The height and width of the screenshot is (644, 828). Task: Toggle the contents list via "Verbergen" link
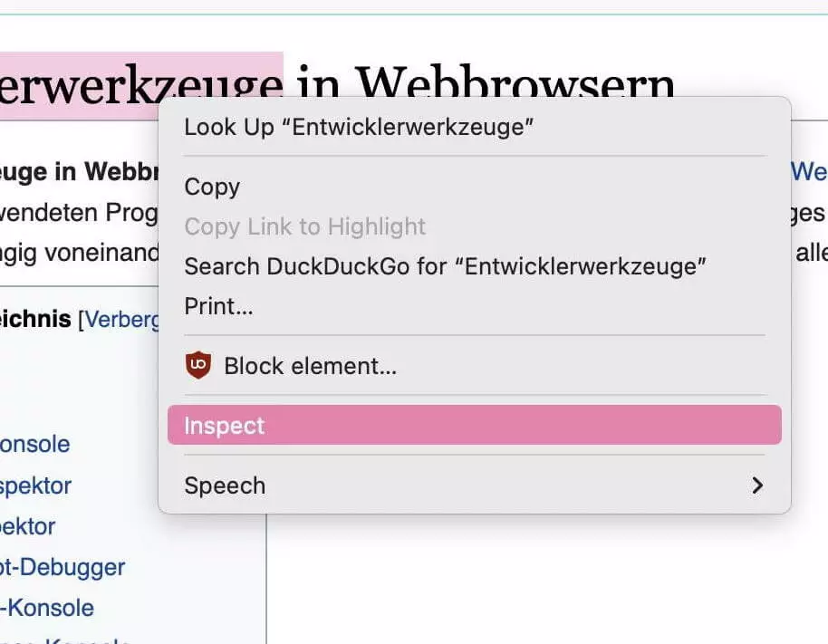tap(121, 320)
